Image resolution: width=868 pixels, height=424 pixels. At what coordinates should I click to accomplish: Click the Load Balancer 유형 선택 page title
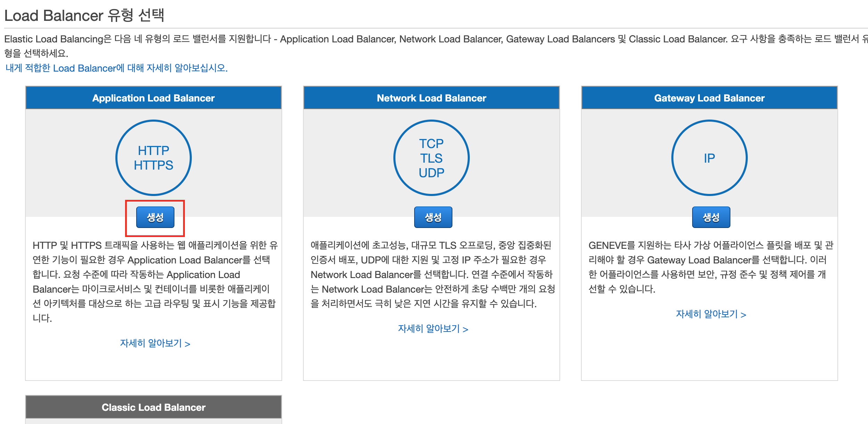[x=84, y=15]
